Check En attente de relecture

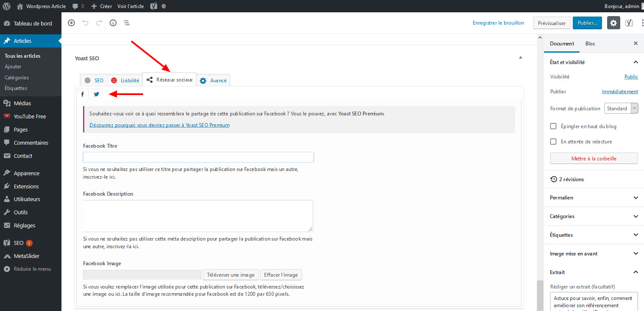tap(553, 141)
